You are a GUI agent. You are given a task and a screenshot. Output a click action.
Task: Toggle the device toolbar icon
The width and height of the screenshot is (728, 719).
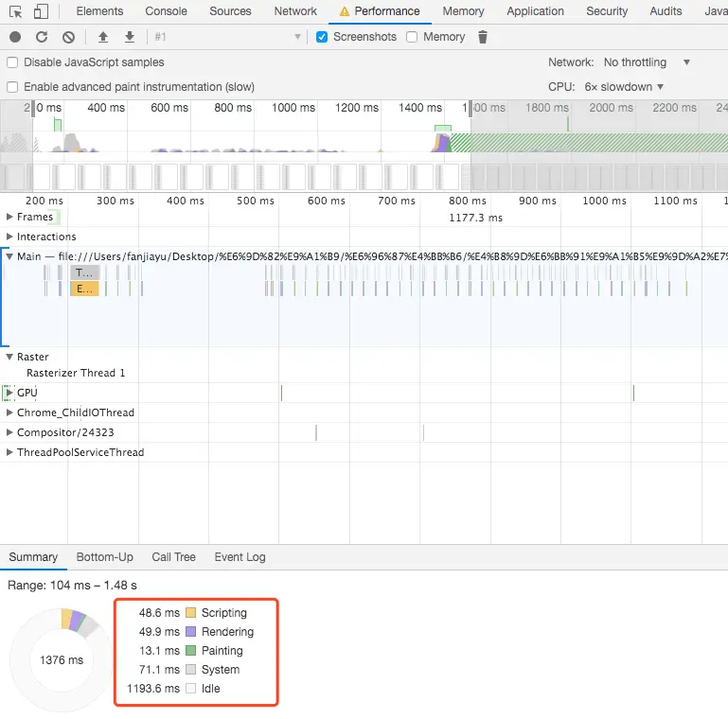pyautogui.click(x=41, y=11)
